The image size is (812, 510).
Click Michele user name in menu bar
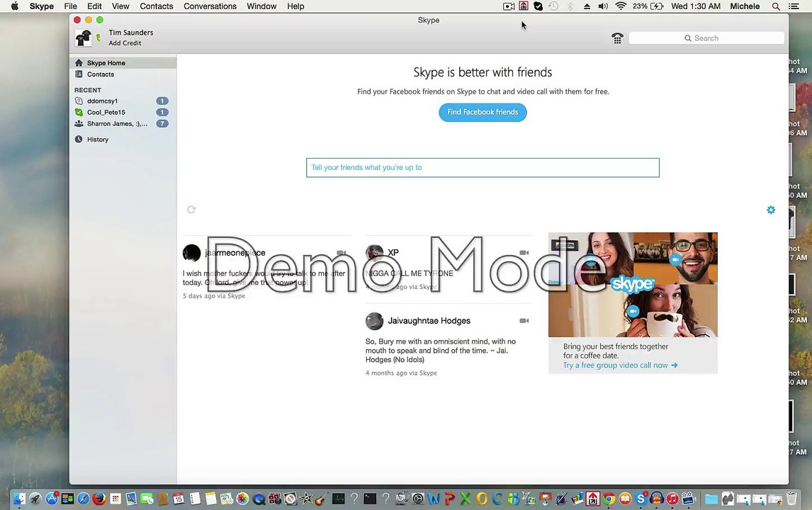click(745, 6)
